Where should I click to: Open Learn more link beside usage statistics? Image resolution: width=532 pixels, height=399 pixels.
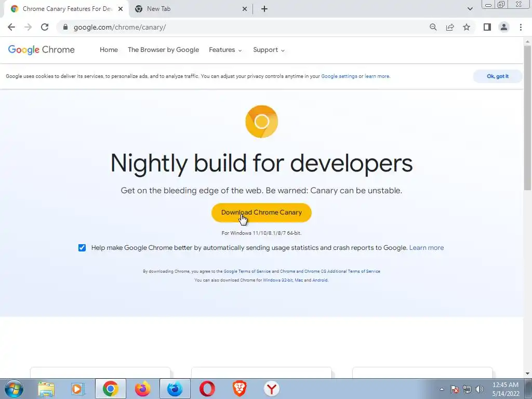[427, 248]
